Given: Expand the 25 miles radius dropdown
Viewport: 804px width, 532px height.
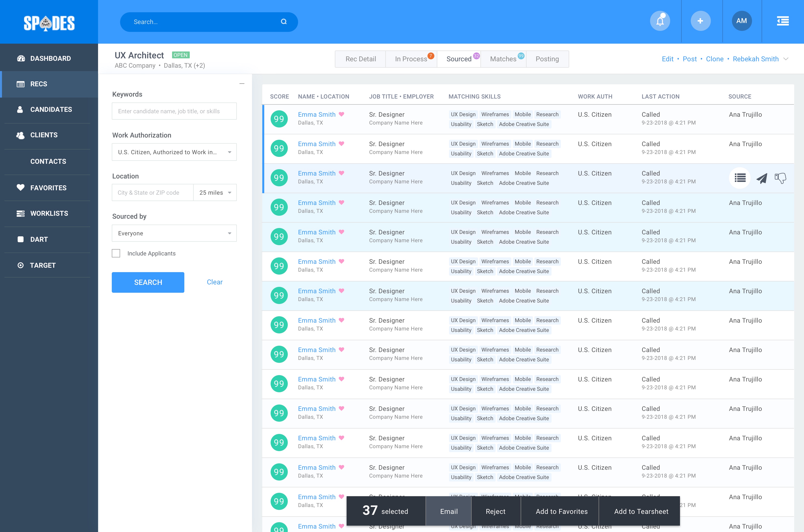Looking at the screenshot, I should [215, 193].
